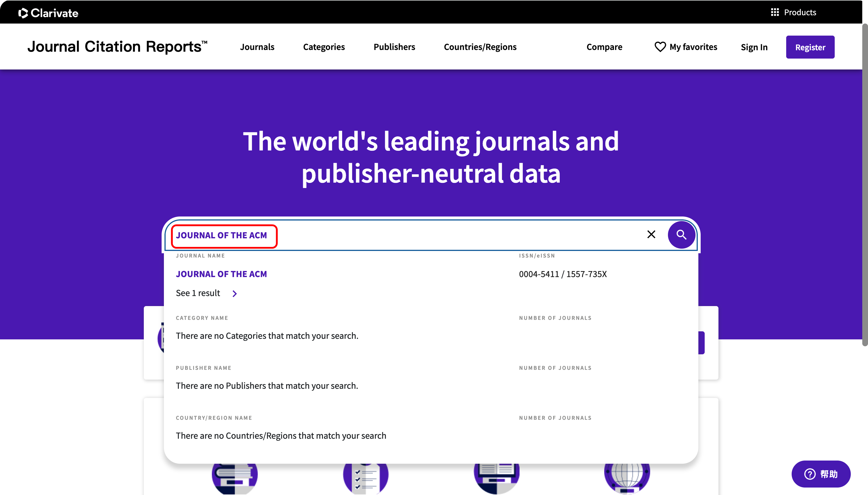Select the Compare navigation link
Screen dimensions: 868x495
604,47
